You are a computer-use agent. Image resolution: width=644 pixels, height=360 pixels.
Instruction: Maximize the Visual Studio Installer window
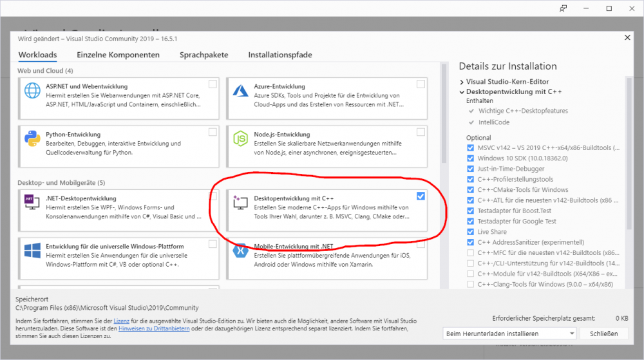click(x=609, y=8)
